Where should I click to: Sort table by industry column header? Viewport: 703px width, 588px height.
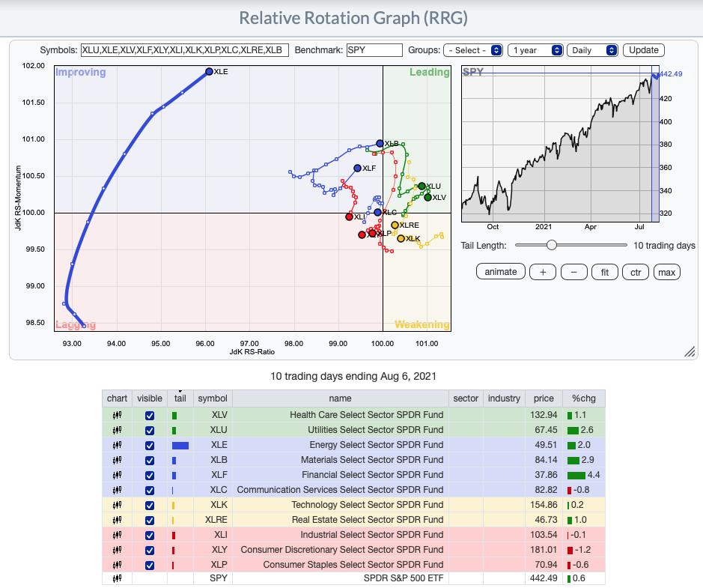point(504,398)
